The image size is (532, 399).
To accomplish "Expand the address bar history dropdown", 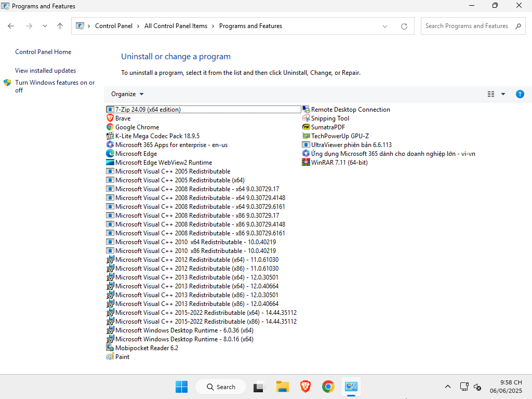I will click(x=385, y=26).
